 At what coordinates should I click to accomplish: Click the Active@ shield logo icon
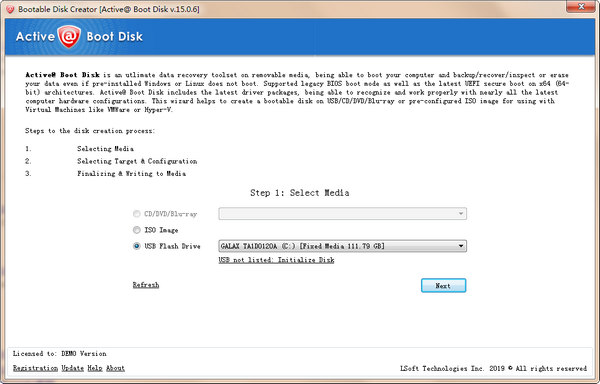point(69,36)
